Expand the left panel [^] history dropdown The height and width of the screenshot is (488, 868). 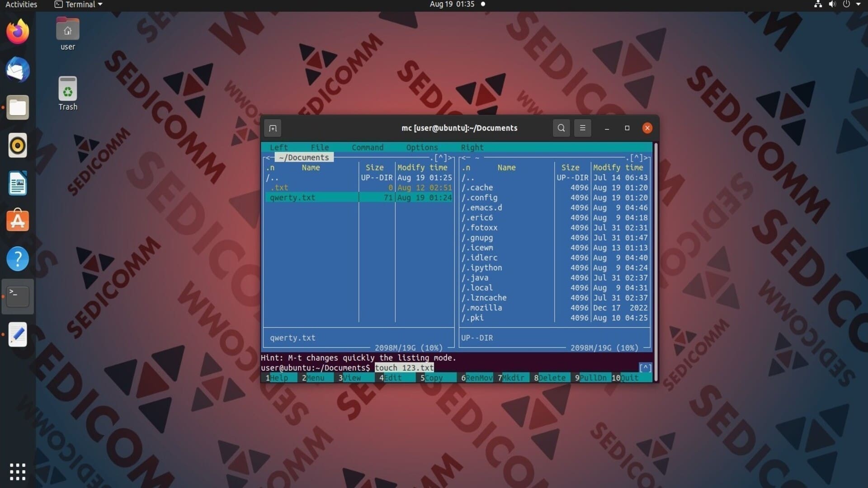point(440,158)
